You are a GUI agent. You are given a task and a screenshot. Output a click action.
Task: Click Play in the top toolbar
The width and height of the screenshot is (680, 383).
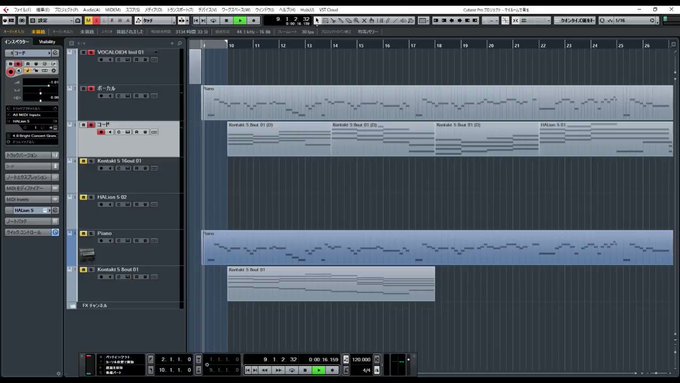coord(240,20)
